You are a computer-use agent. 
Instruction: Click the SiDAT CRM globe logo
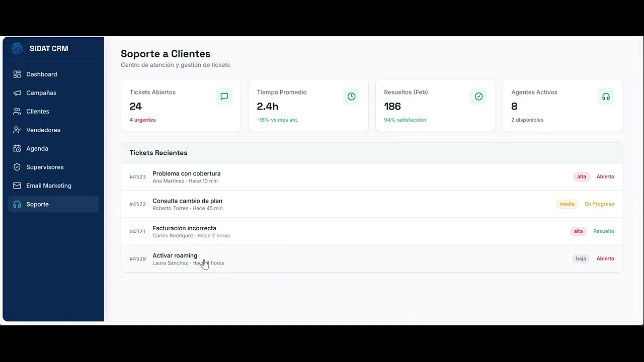click(x=17, y=48)
